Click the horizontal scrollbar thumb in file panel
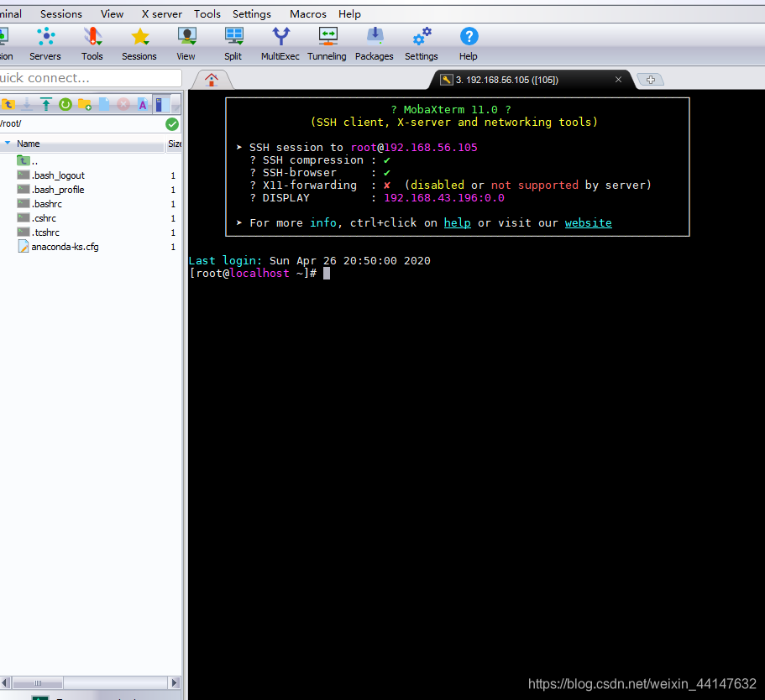The height and width of the screenshot is (700, 765). (x=38, y=682)
